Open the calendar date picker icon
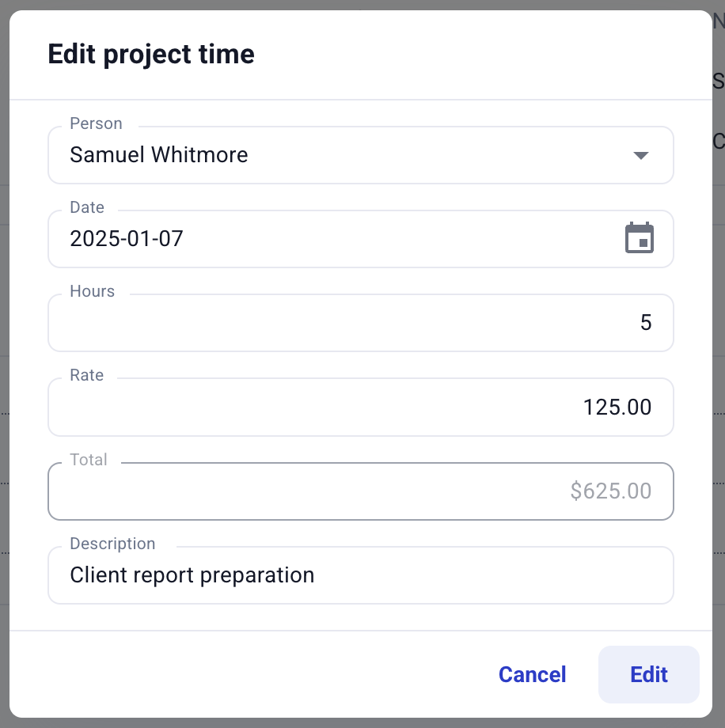 640,238
